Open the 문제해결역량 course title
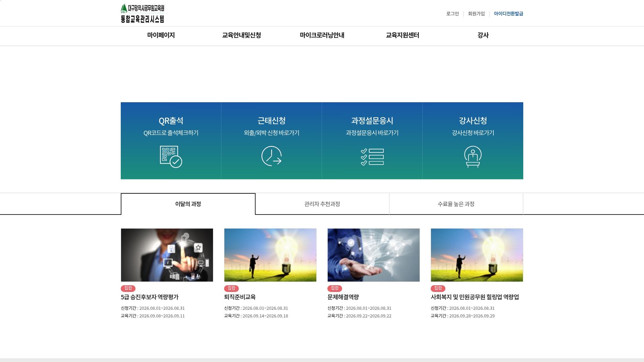This screenshot has width=644, height=362. (343, 297)
